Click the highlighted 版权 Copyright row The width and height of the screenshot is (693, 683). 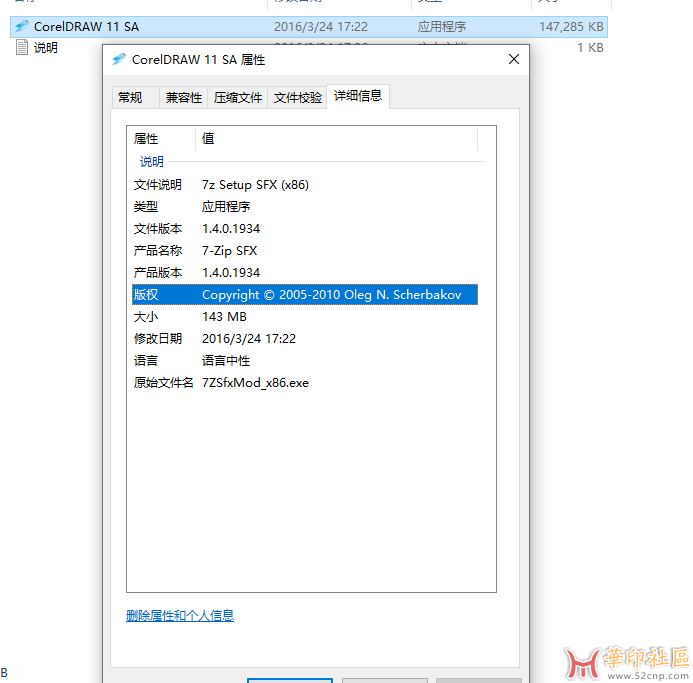[x=305, y=294]
